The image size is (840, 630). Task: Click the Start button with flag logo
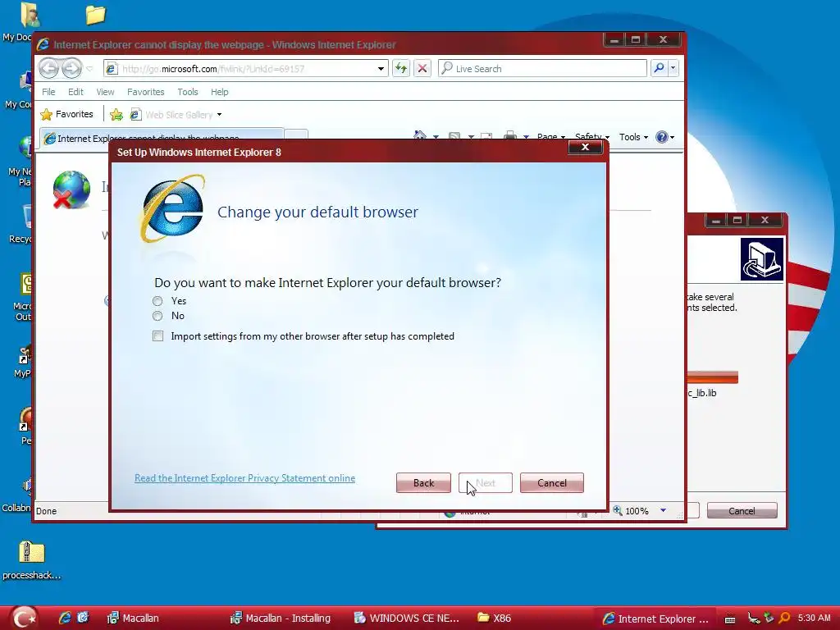pyautogui.click(x=24, y=619)
